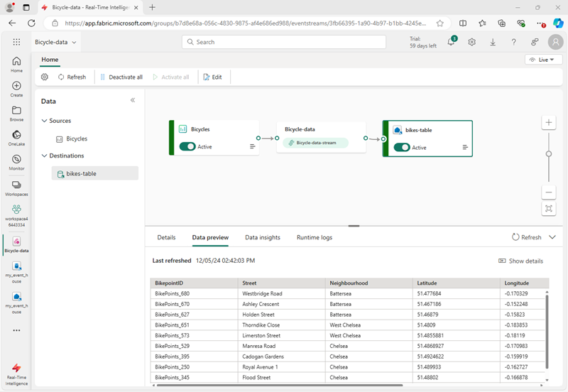Toggle the bikes-table Active switch

[402, 148]
